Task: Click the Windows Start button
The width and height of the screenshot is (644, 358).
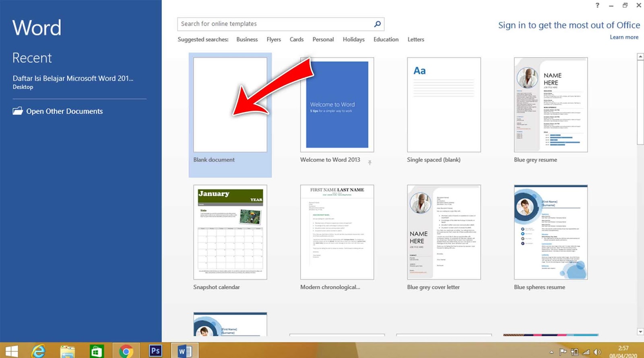Action: [12, 351]
